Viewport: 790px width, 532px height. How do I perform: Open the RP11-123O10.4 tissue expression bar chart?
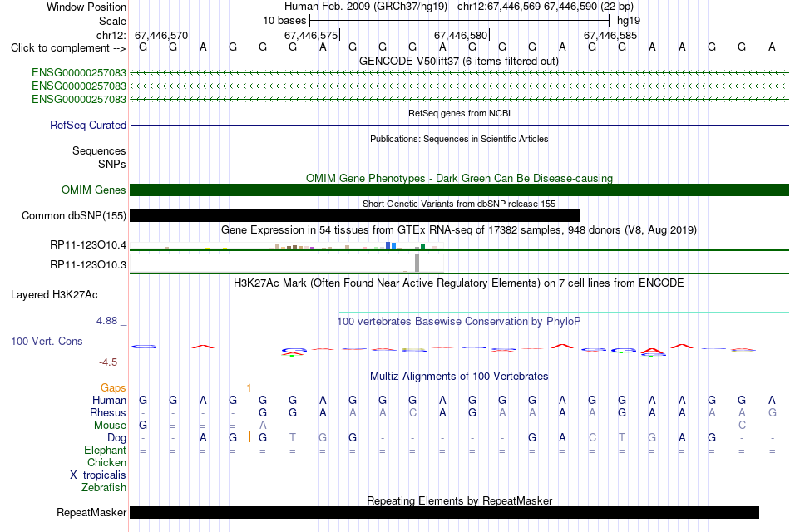coord(287,245)
